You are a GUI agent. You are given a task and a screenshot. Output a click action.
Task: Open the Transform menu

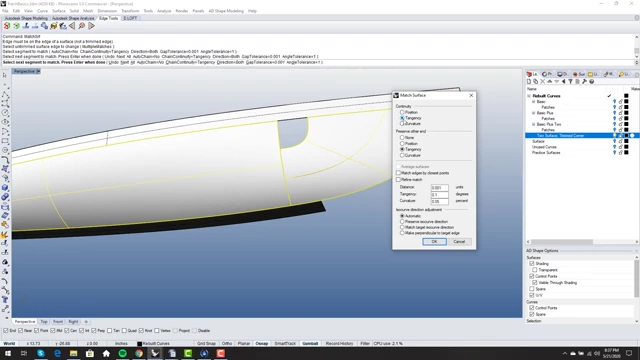click(x=130, y=11)
